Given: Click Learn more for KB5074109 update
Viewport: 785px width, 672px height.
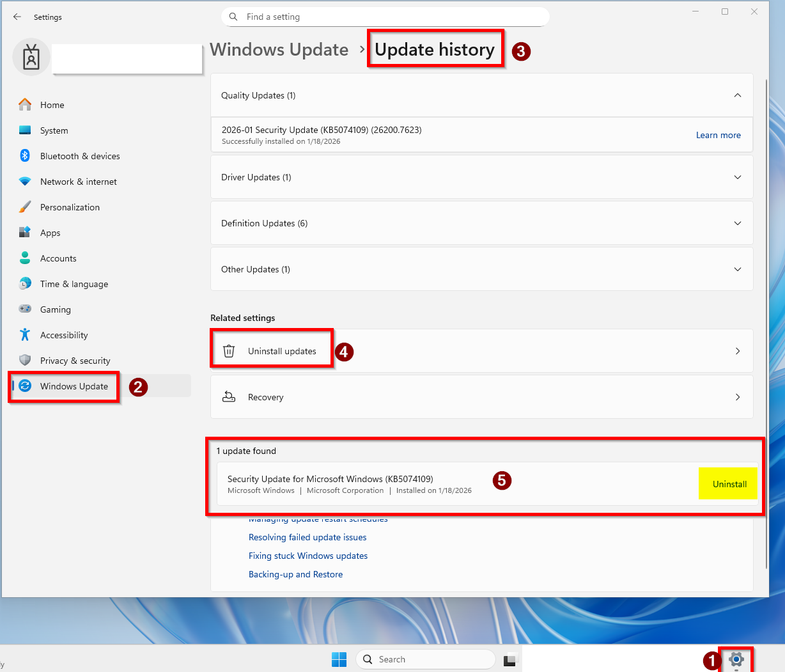Looking at the screenshot, I should pos(719,135).
